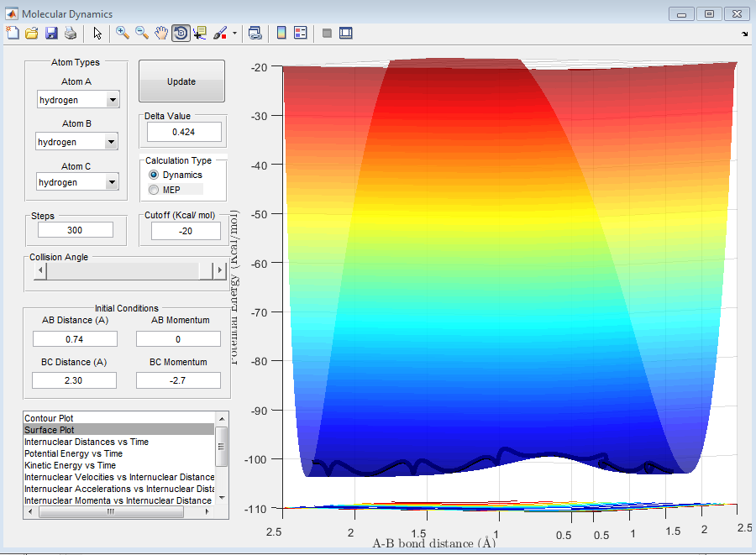The height and width of the screenshot is (555, 756).
Task: Click the BC Momentum input field
Action: 178,380
